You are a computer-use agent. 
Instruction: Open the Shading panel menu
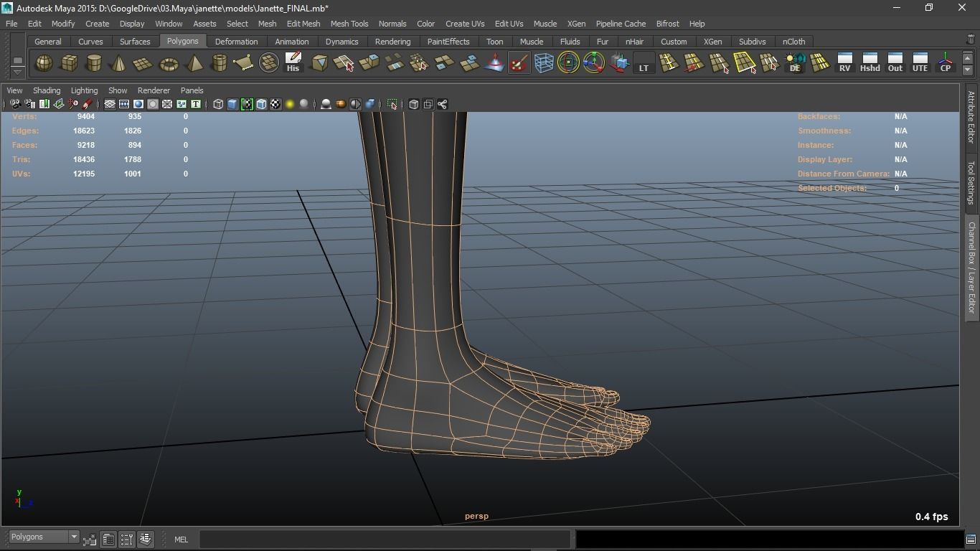pos(47,90)
